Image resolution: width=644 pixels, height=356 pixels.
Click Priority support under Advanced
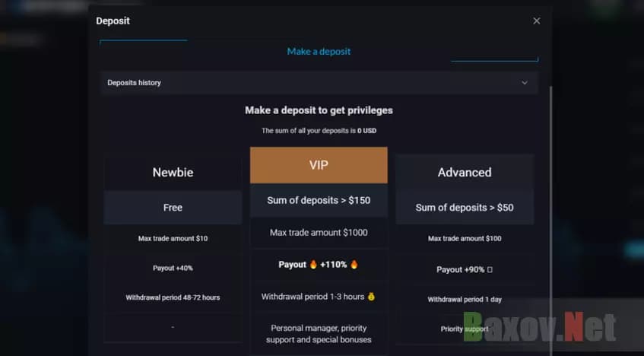(x=464, y=329)
